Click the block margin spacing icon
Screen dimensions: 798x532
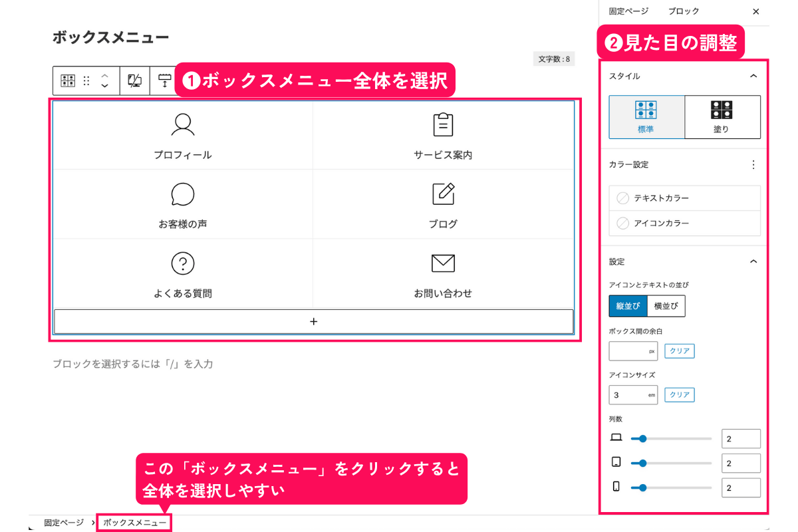coord(164,81)
